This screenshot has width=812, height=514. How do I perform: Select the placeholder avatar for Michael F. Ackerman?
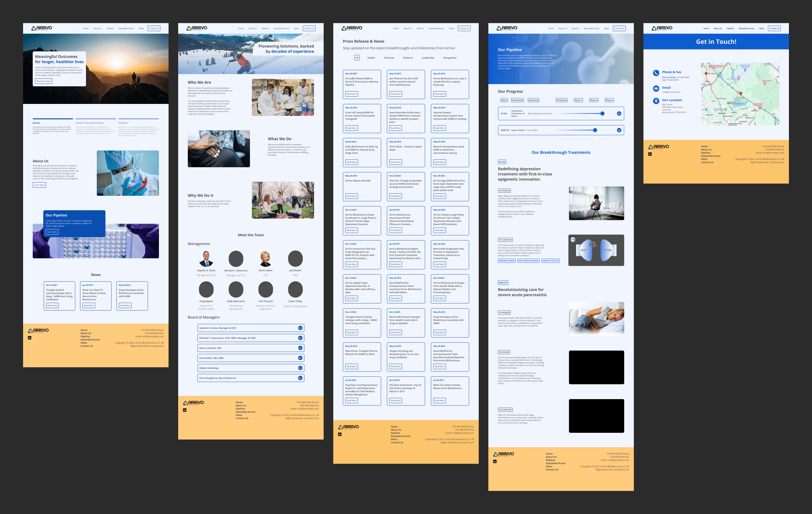pos(236,259)
